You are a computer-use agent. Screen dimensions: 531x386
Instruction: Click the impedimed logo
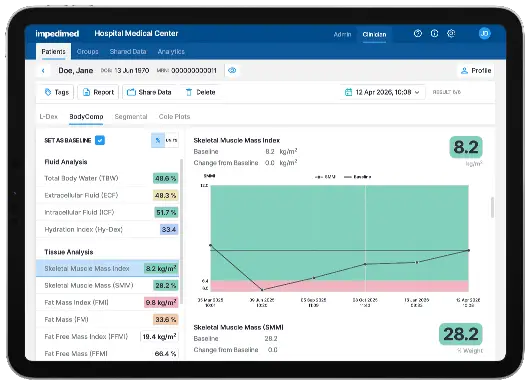tap(57, 34)
